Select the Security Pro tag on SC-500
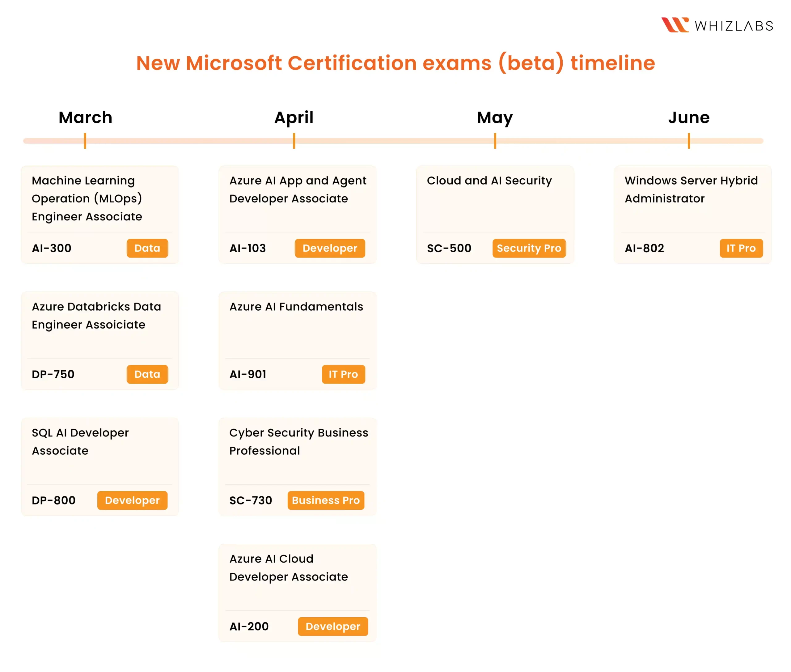Screen dimensions: 791x672 pos(529,249)
